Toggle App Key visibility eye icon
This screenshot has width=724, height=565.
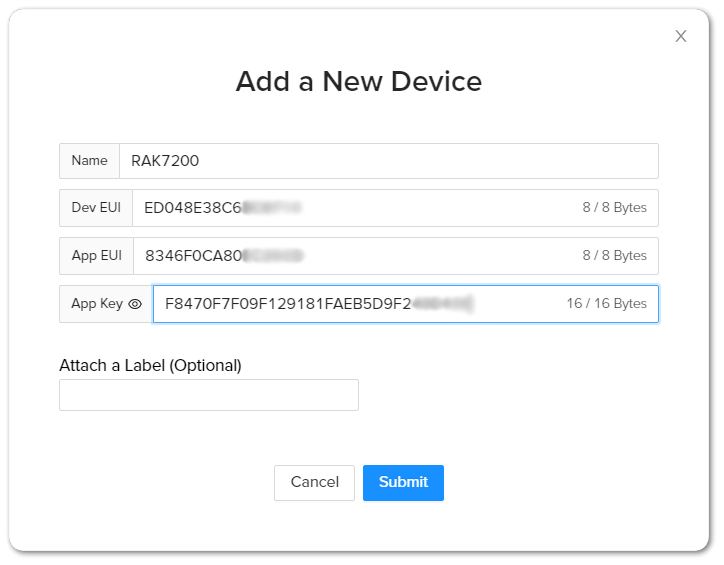coord(136,304)
